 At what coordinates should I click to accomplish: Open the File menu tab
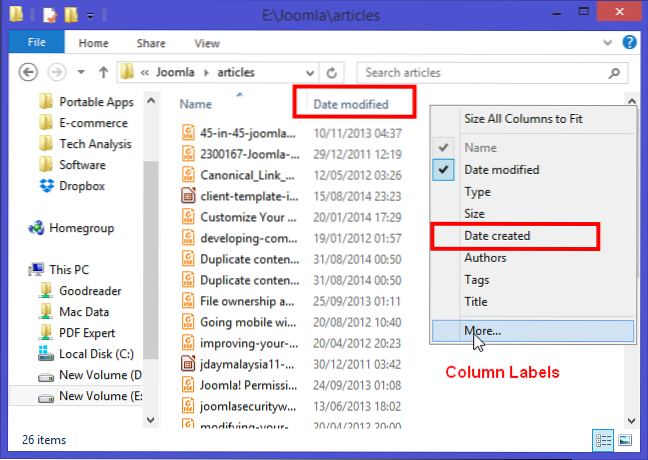click(x=37, y=44)
